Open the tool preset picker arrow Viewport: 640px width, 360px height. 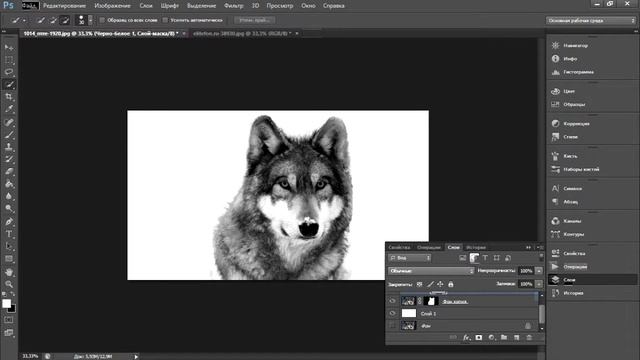click(24, 20)
